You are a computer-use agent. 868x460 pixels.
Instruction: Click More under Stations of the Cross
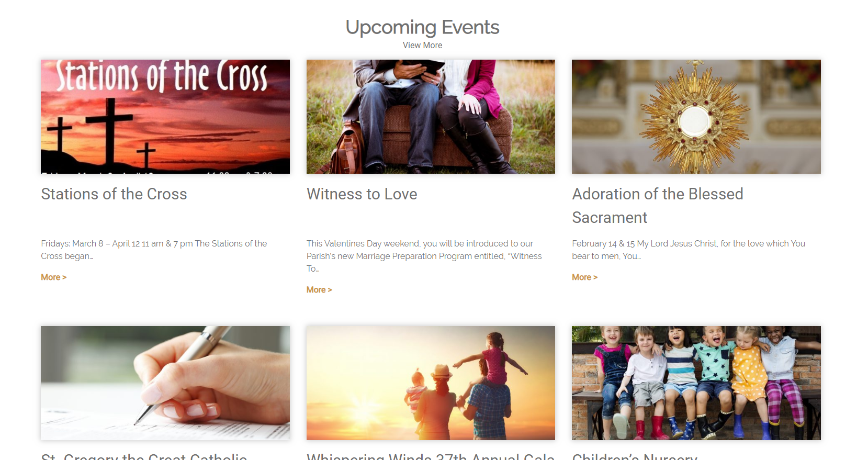[54, 277]
